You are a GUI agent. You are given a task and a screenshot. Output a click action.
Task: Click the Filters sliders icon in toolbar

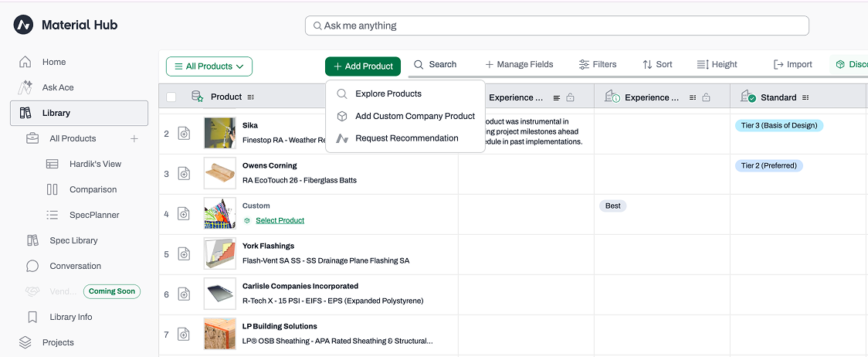pos(584,64)
